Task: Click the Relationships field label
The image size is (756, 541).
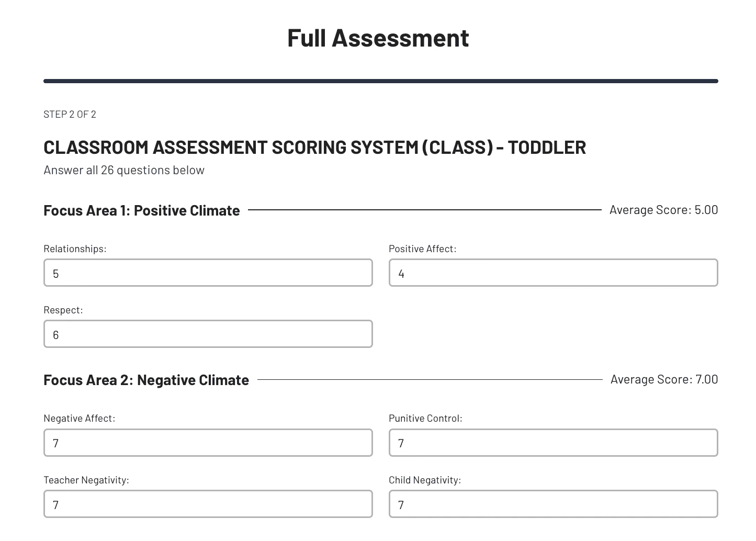Action: pos(75,249)
